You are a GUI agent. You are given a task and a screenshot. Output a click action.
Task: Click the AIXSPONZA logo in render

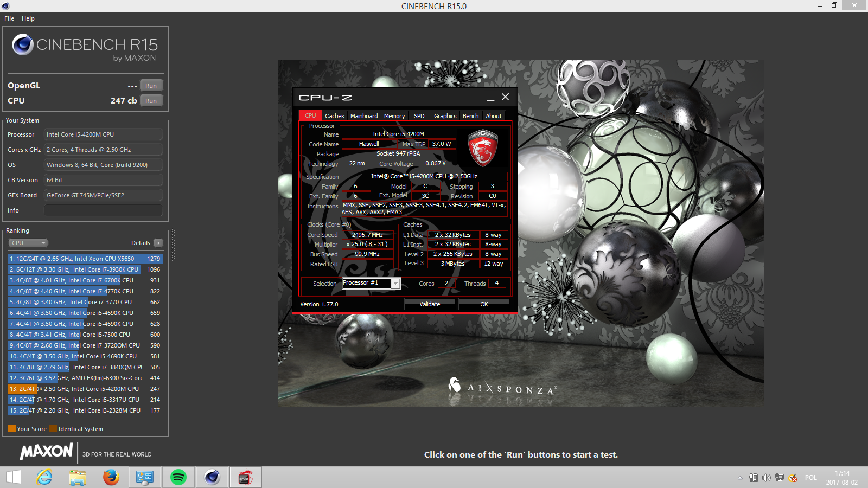point(502,387)
